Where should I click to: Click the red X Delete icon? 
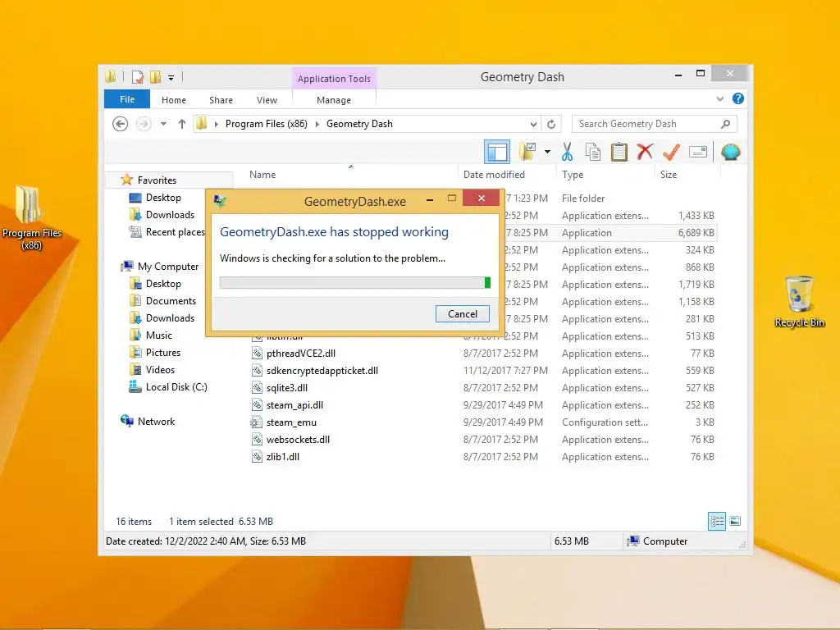click(x=645, y=152)
